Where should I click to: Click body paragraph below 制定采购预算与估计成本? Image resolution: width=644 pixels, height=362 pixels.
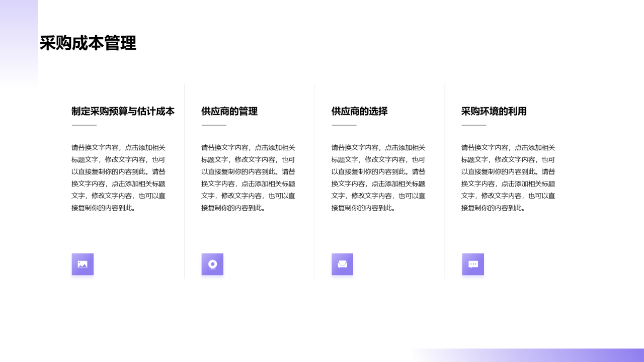tap(119, 177)
